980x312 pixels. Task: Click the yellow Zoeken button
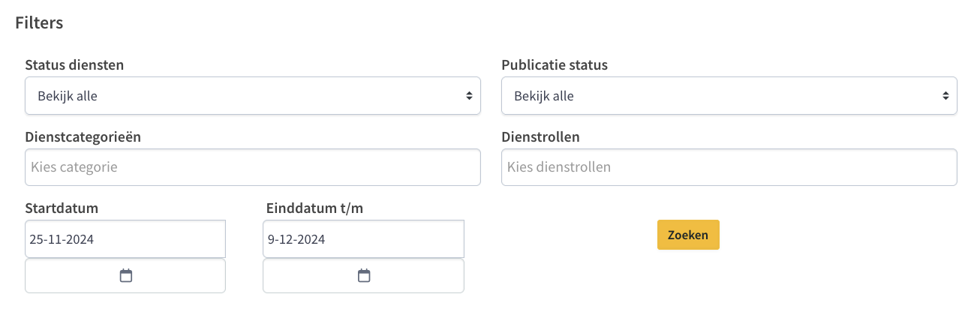688,235
